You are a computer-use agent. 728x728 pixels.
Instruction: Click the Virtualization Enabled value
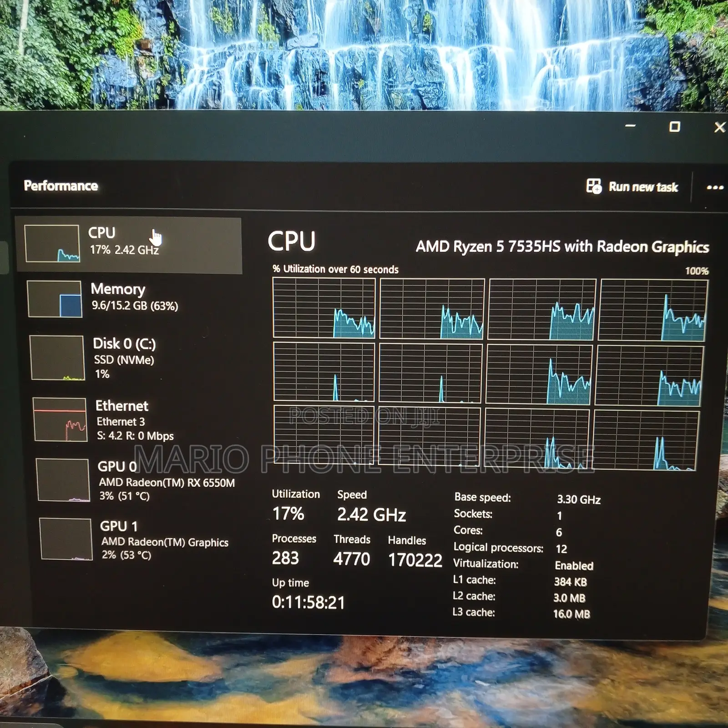(574, 566)
